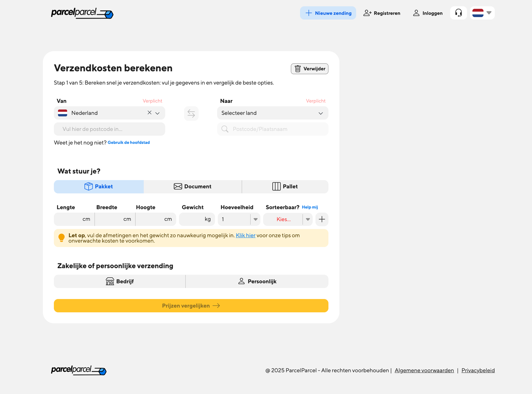Add another package row with plus
The height and width of the screenshot is (394, 532).
322,219
